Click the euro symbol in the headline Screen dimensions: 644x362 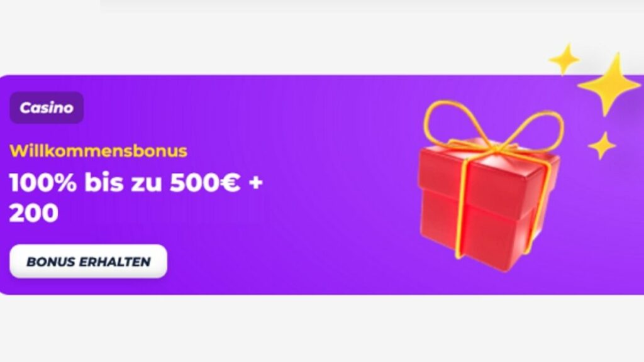tap(230, 183)
